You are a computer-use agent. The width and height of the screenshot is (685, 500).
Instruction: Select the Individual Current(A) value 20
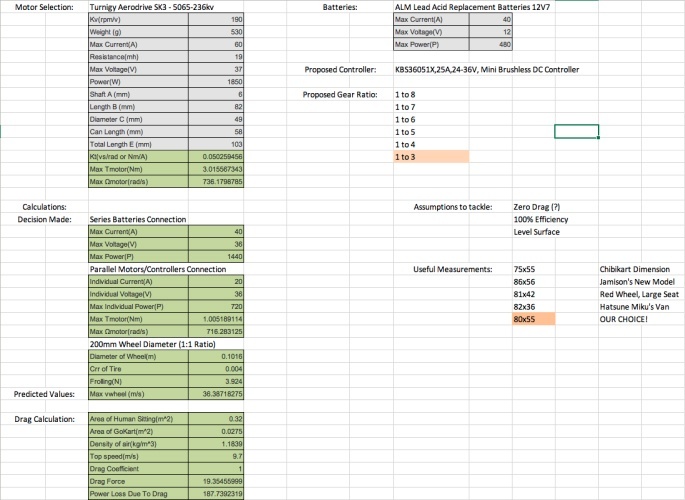216,282
